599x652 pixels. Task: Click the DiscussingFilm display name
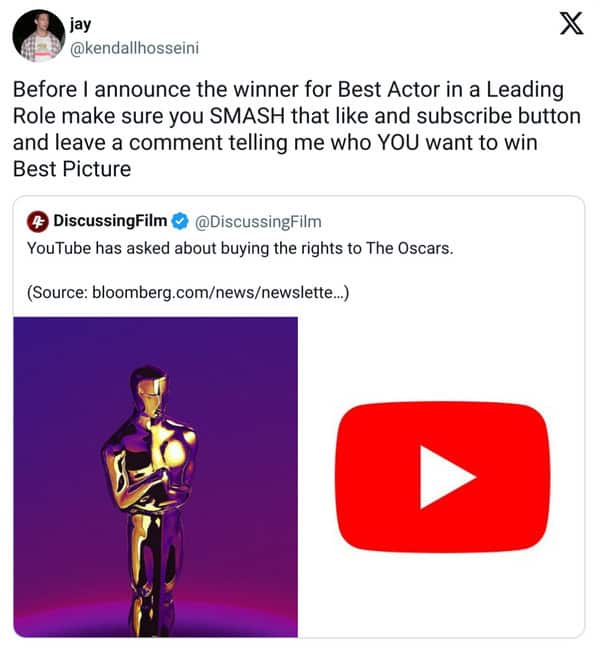110,221
